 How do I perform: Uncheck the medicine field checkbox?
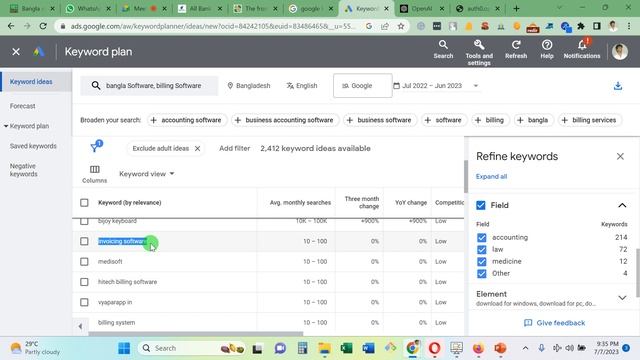tap(482, 262)
